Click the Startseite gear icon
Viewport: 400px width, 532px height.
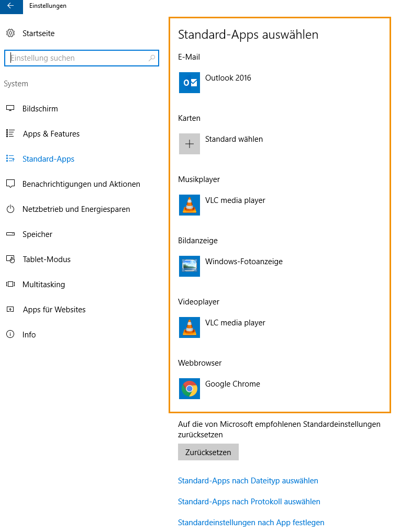coord(10,33)
